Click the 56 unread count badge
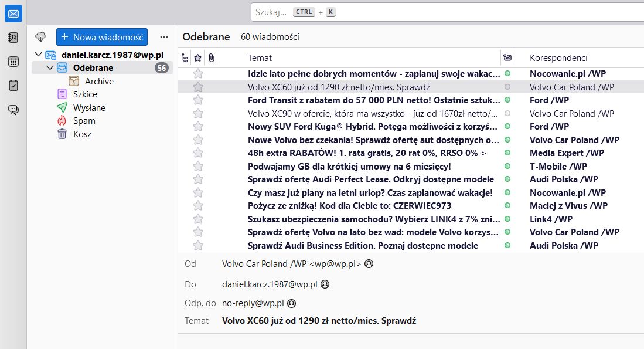 [162, 68]
